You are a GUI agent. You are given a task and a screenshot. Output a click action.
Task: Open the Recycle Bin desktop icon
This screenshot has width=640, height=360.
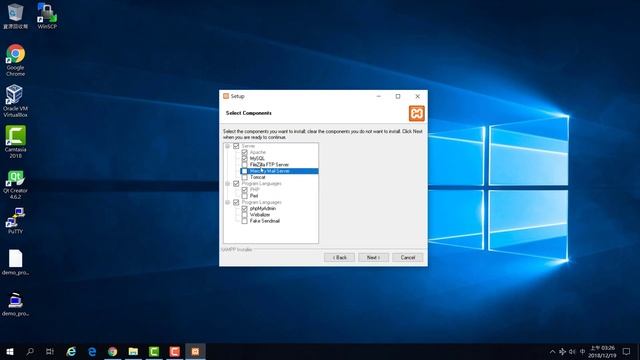15,16
